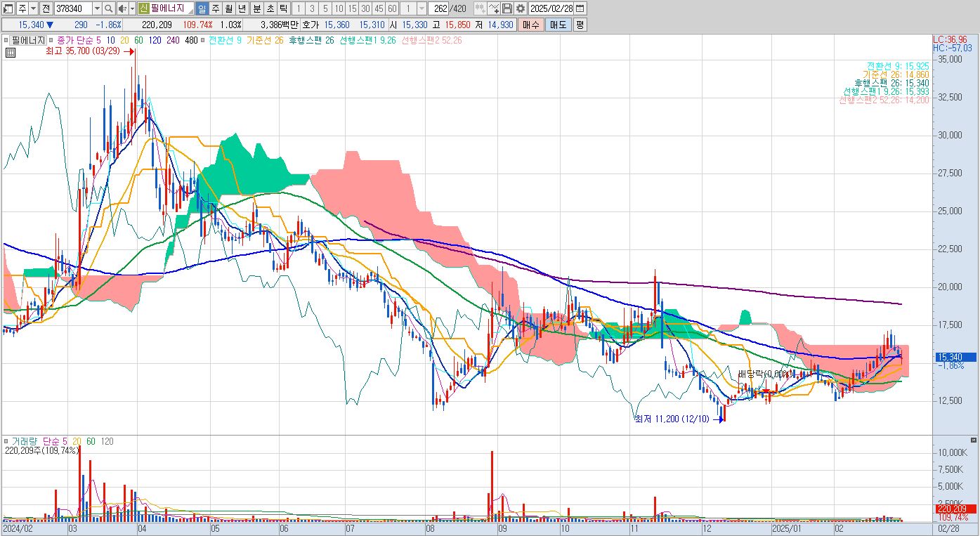Expand the stock code history dropdown arrow

[97, 8]
